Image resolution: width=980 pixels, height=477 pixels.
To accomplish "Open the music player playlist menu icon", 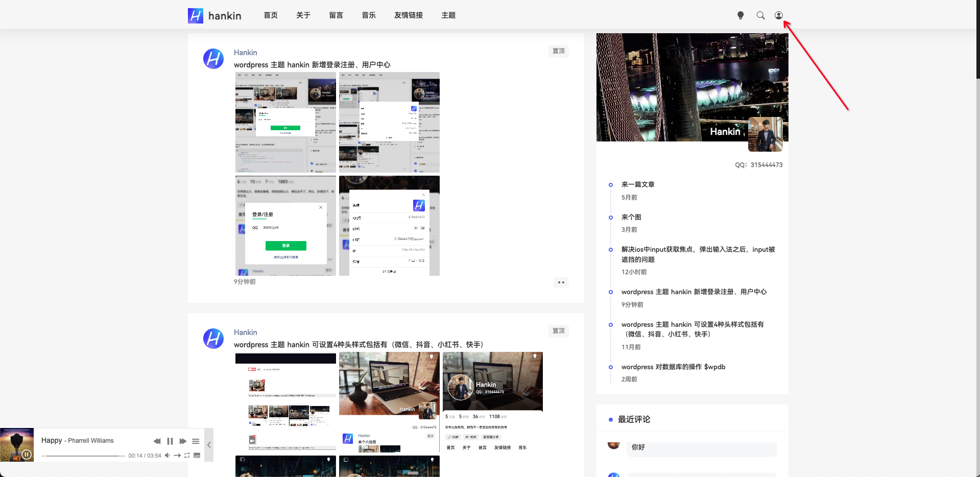I will tap(196, 441).
